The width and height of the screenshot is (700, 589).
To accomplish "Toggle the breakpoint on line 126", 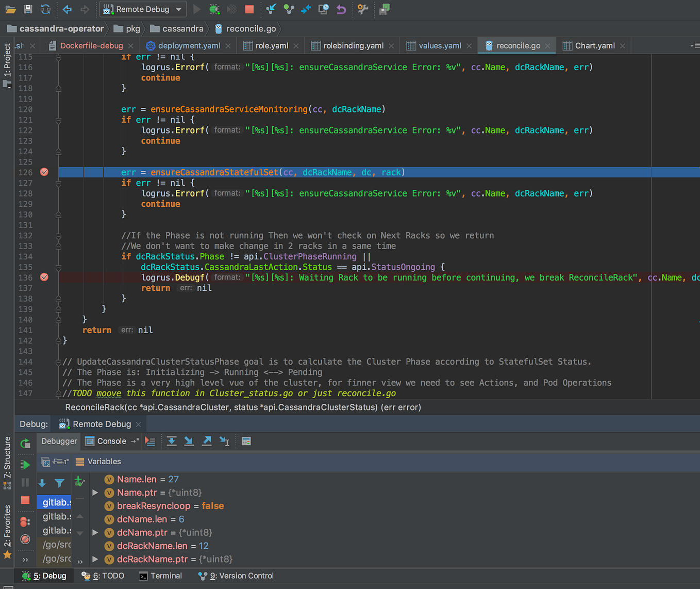I will (44, 172).
